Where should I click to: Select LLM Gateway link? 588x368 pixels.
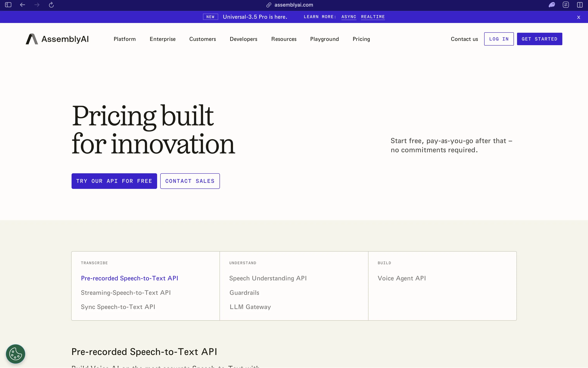(x=250, y=307)
